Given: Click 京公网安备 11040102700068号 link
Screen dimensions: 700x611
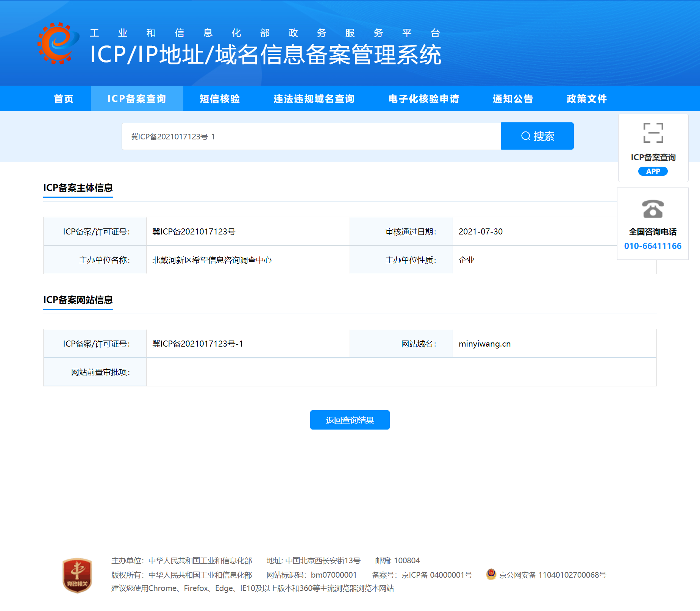Looking at the screenshot, I should (552, 575).
